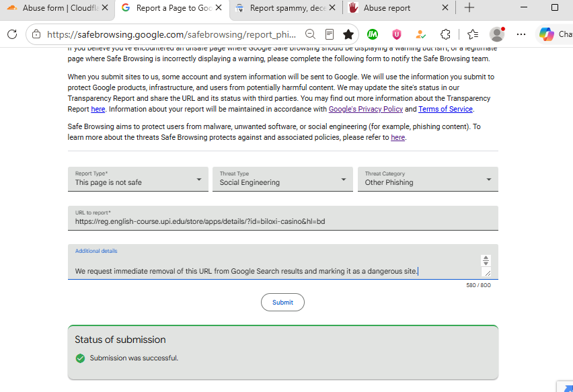Open the Favorites list icon
Image resolution: width=573 pixels, height=392 pixels.
point(473,34)
